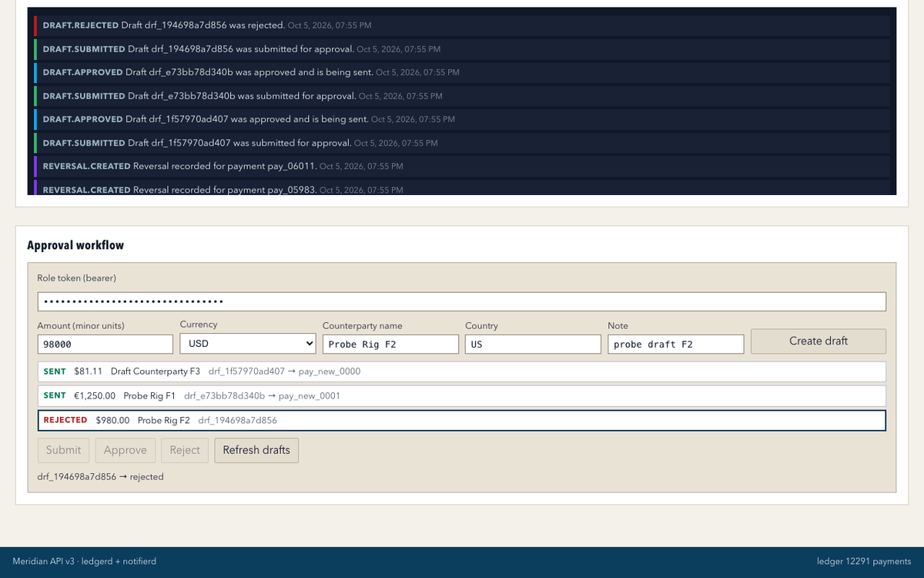Screen dimensions: 924x578
Task: Refresh the drafts list
Action: coord(256,450)
